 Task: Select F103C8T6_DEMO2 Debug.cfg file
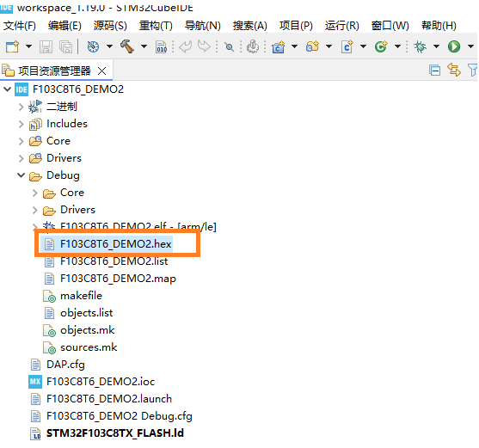coord(120,416)
